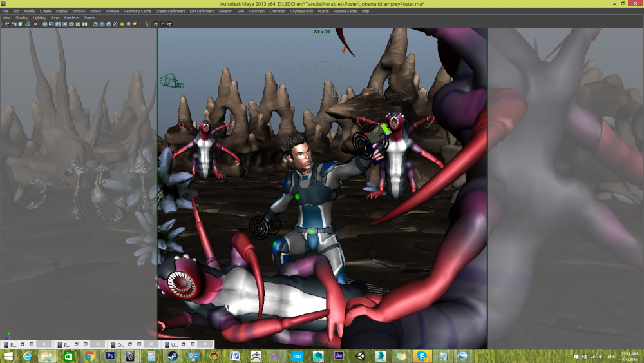Open Google Chrome from taskbar
The height and width of the screenshot is (363, 644).
tap(90, 356)
